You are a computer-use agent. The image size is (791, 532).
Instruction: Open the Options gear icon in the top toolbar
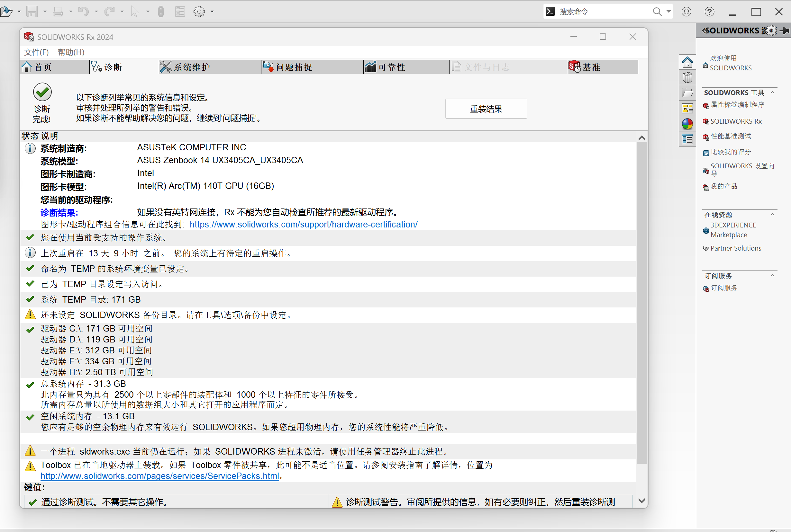pyautogui.click(x=199, y=12)
